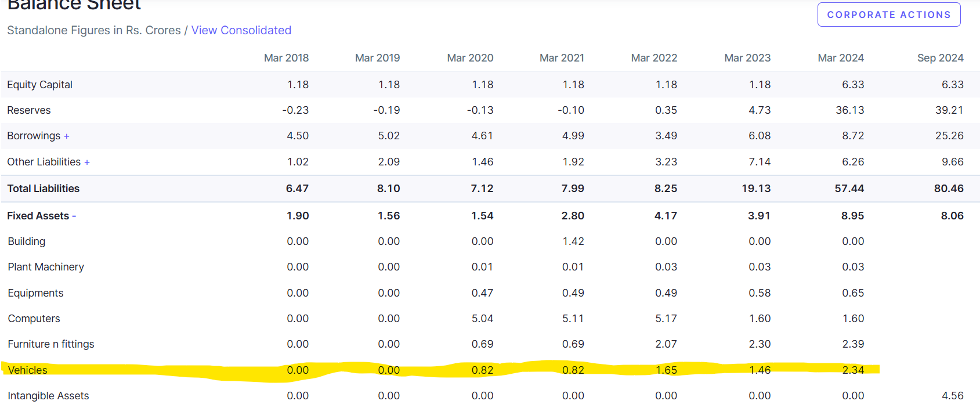This screenshot has width=980, height=408.
Task: Click Reserves value -0.23 for Mar 2018
Action: coord(295,110)
